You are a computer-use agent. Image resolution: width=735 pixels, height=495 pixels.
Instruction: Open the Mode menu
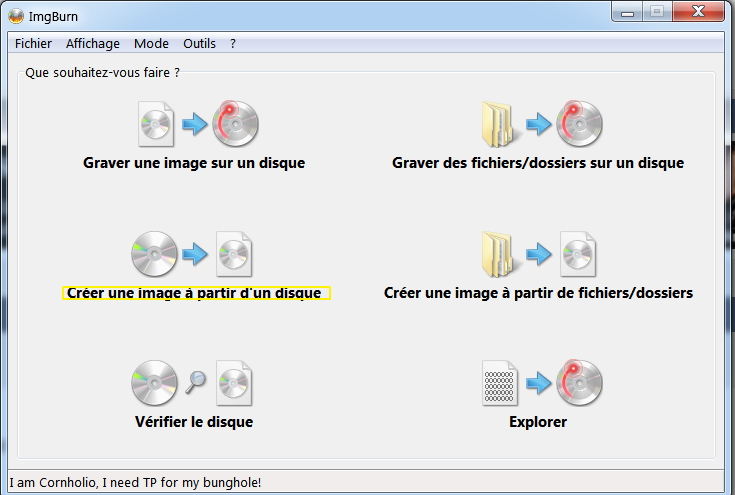pyautogui.click(x=151, y=44)
